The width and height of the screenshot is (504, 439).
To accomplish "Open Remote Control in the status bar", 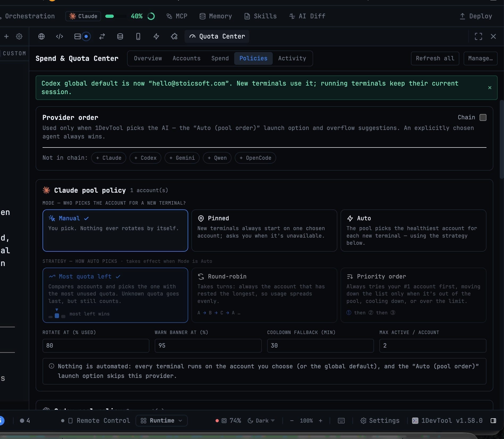I will 99,421.
